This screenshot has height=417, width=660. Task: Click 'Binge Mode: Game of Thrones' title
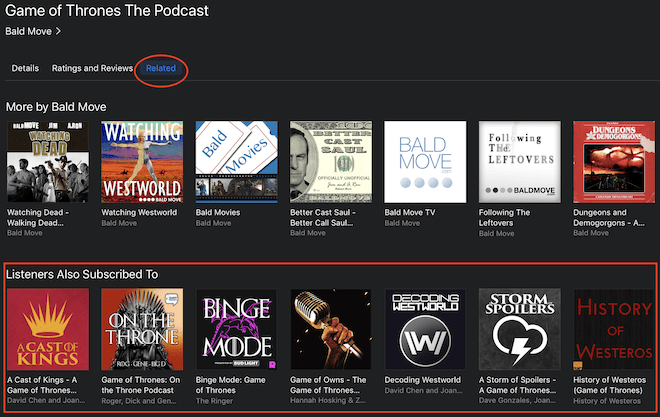(230, 385)
